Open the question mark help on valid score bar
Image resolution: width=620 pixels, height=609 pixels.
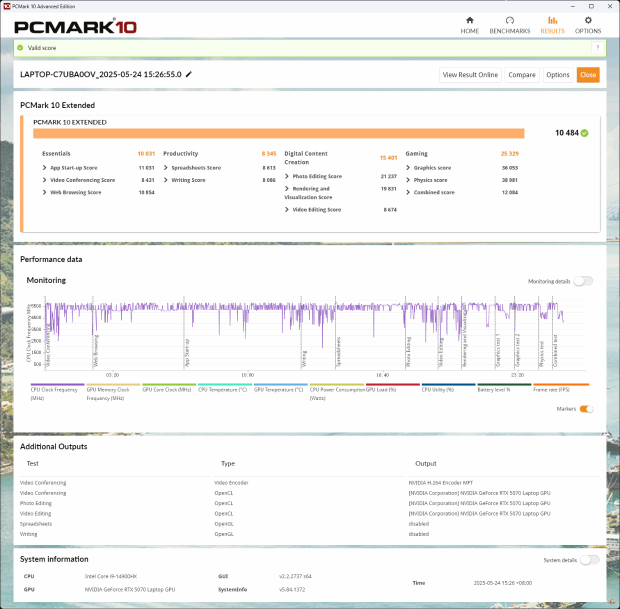point(597,48)
